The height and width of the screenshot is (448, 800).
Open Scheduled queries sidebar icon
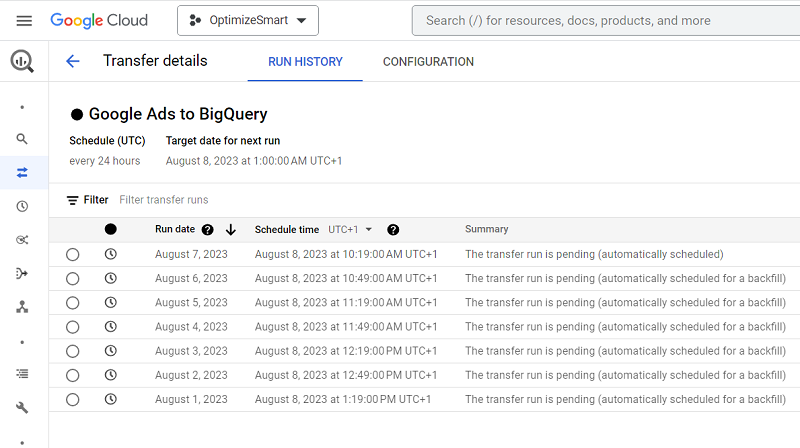point(22,206)
